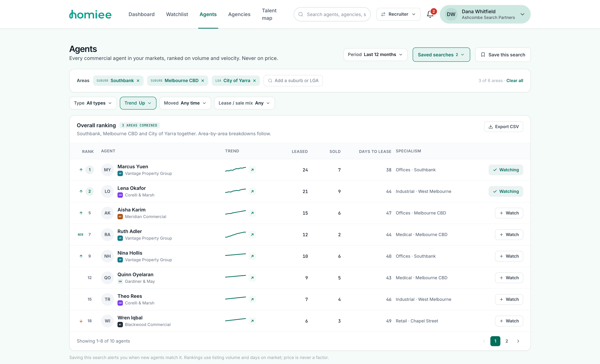
Task: Open the notifications bell
Action: tap(430, 14)
